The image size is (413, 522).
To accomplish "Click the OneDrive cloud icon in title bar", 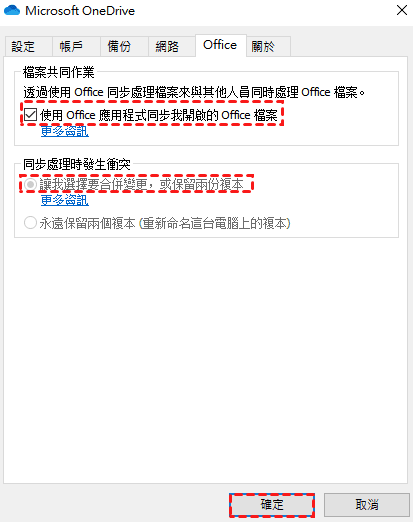I will (x=12, y=10).
